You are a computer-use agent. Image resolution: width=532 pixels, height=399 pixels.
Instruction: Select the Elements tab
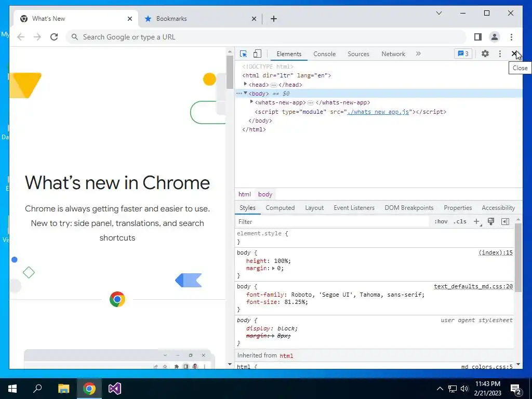coord(289,54)
